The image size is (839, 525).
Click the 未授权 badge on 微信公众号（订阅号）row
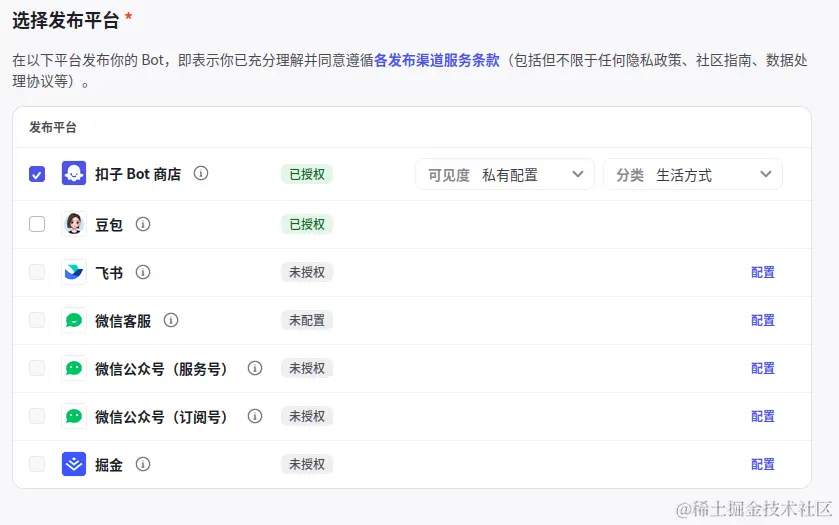pyautogui.click(x=307, y=416)
